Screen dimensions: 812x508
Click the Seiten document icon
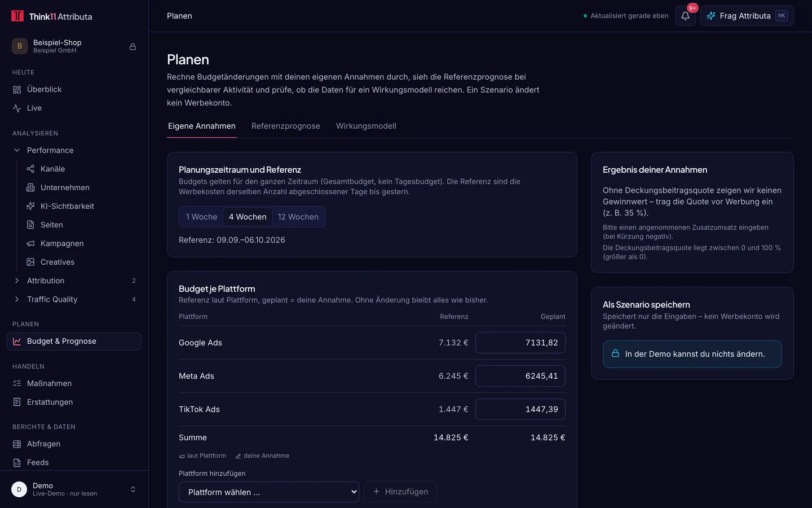coord(30,225)
